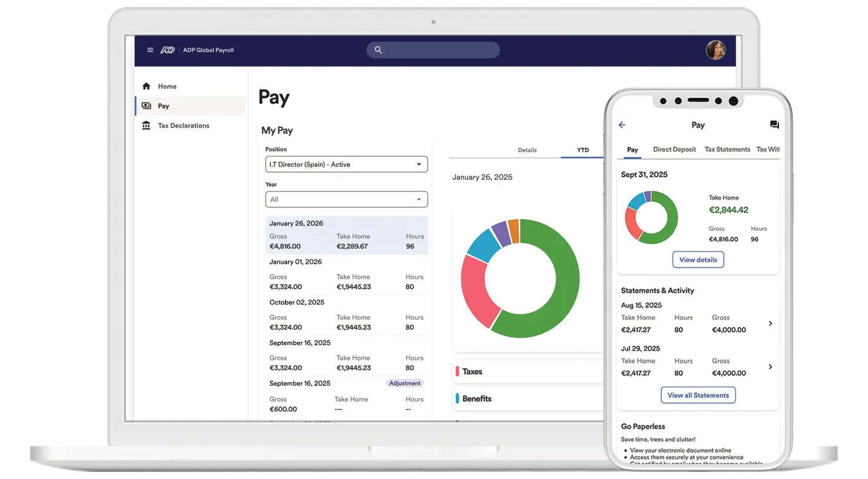Select the January 26, 2026 pay entry
Screen dimensions: 868x479
pyautogui.click(x=346, y=235)
